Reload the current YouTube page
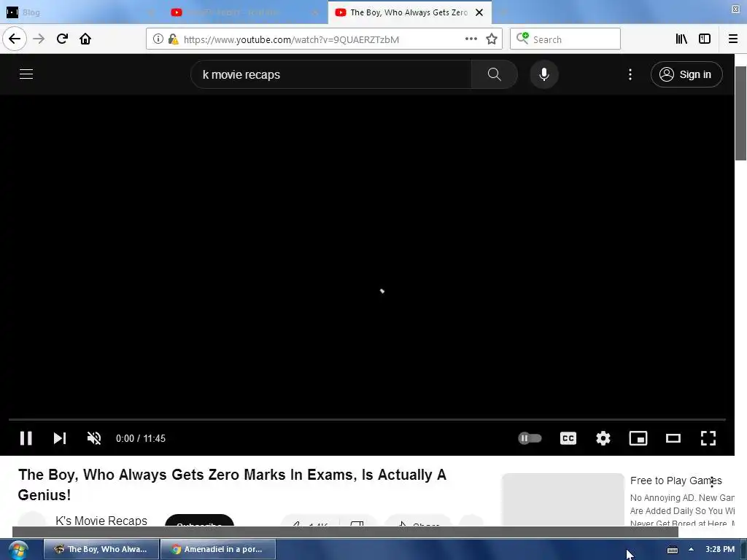Screen dimensions: 747x560 pos(63,39)
